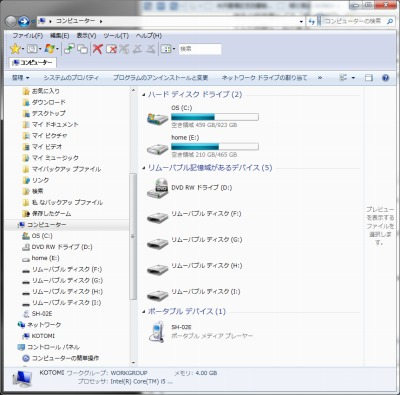Viewport: 400px width, 395px height.
Task: Click プログラムのアンインストールと変更 button
Action: click(160, 78)
